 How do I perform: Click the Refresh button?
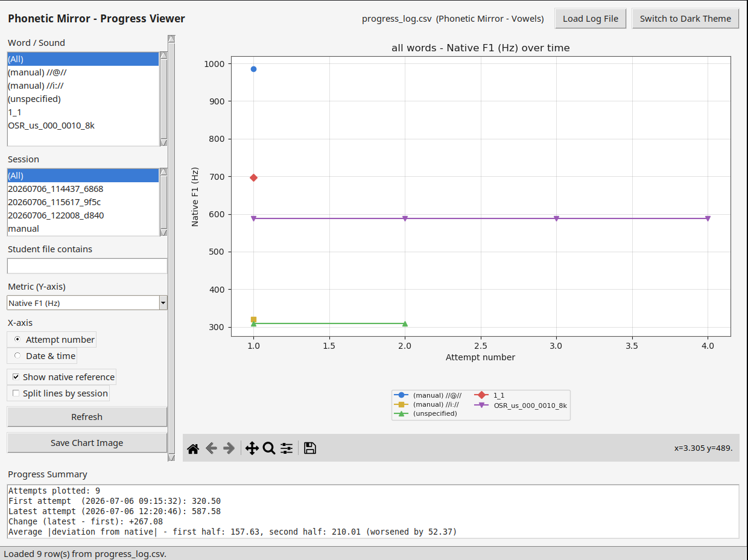(87, 417)
